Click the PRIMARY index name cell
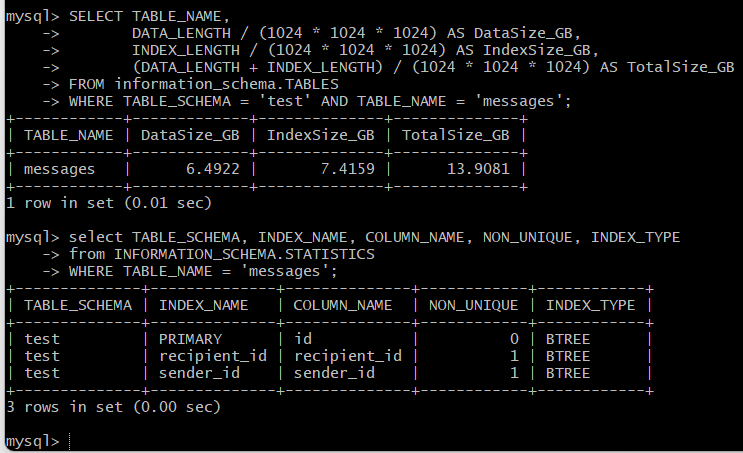The height and width of the screenshot is (453, 743). pyautogui.click(x=190, y=339)
